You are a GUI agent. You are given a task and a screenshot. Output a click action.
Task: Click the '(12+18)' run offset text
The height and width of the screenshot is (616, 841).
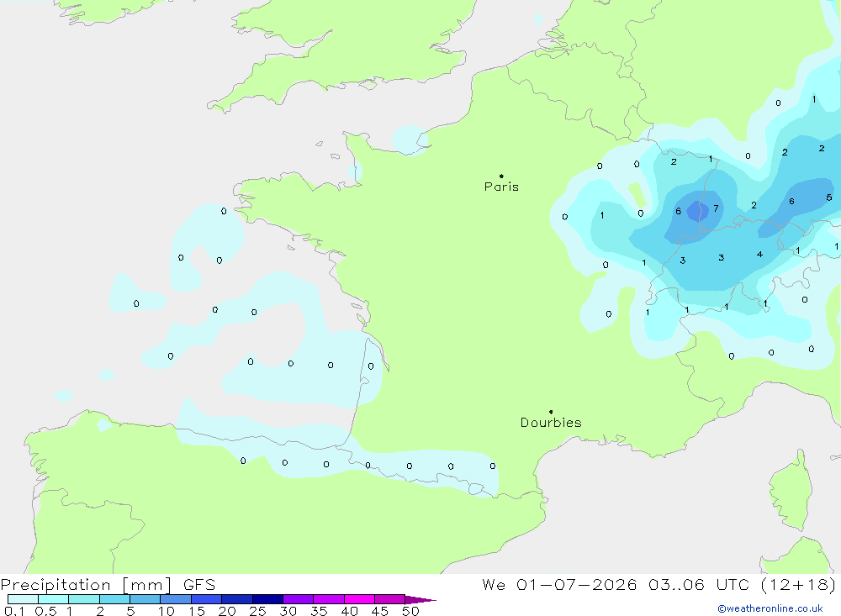coord(798,584)
